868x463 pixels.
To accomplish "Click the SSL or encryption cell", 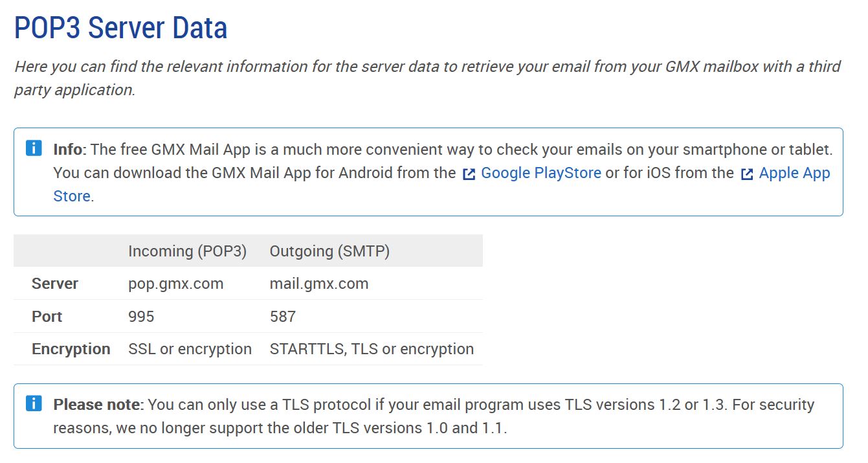I will click(x=190, y=349).
